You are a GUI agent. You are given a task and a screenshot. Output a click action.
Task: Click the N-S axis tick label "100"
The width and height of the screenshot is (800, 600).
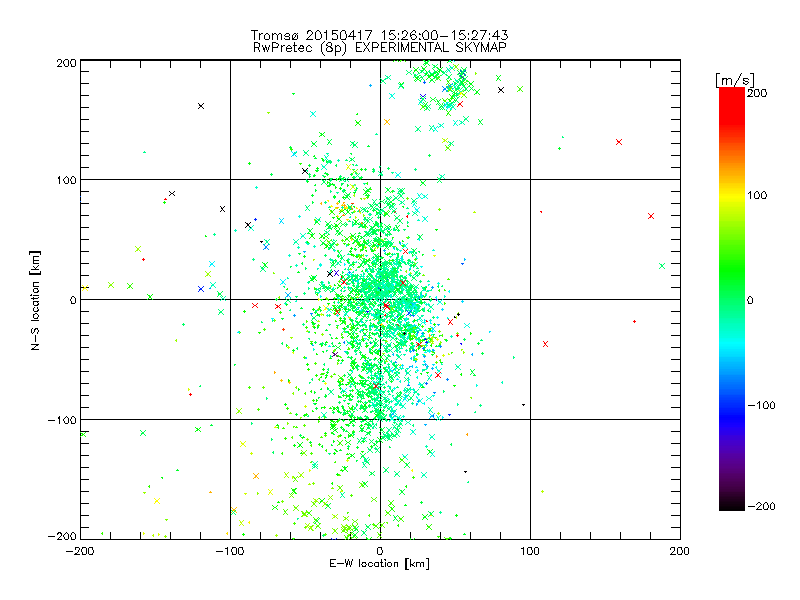pyautogui.click(x=66, y=180)
